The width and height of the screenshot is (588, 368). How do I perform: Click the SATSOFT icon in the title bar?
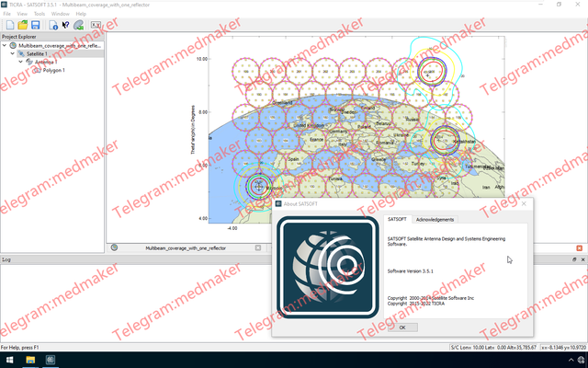(4, 5)
